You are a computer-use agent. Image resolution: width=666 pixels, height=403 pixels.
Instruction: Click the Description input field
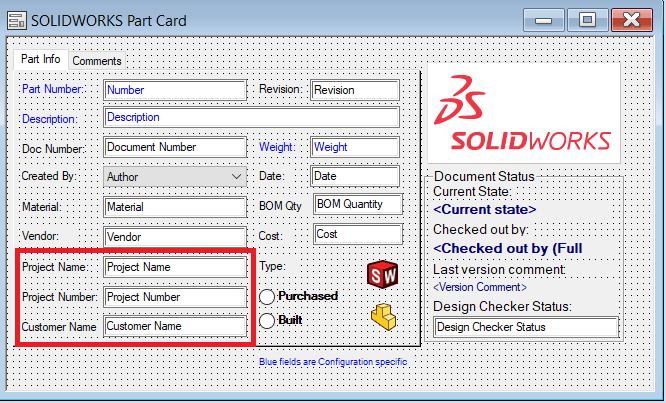[251, 117]
